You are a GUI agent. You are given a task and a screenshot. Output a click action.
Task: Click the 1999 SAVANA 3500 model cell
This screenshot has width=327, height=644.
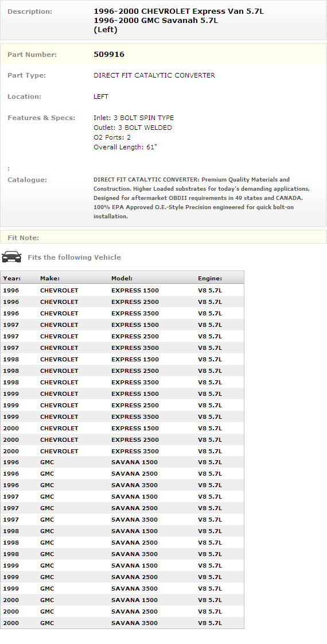pyautogui.click(x=135, y=589)
